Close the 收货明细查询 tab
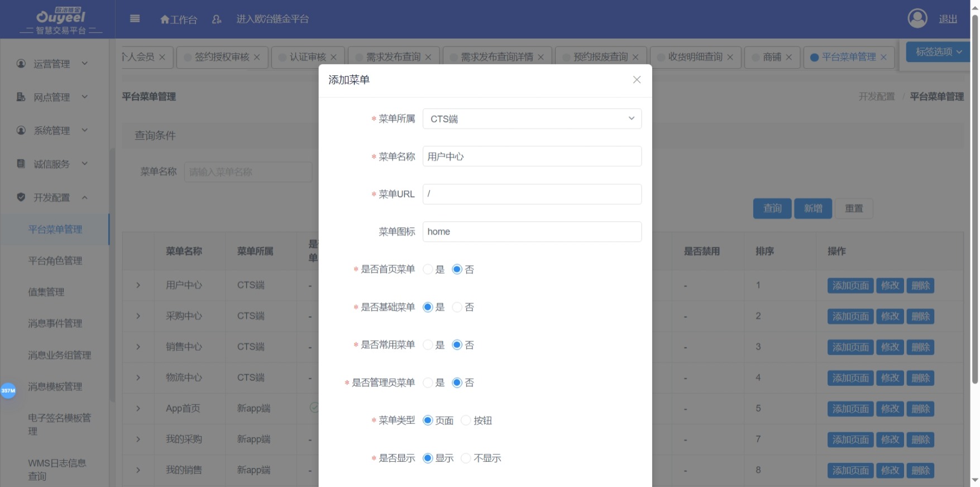 (x=730, y=57)
